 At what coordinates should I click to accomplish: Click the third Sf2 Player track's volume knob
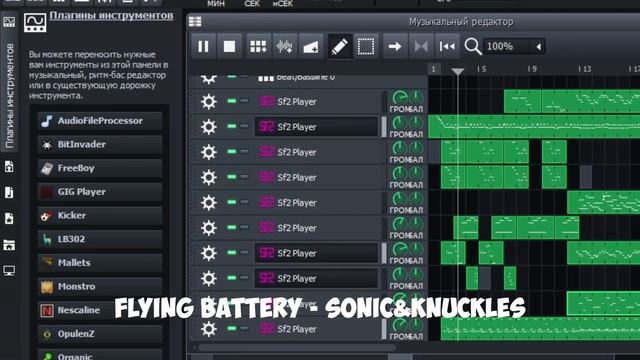[400, 149]
